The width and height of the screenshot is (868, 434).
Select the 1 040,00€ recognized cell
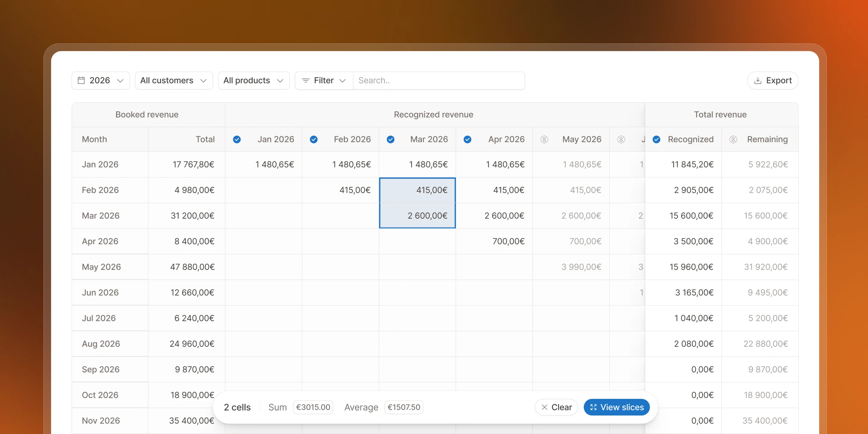pyautogui.click(x=684, y=318)
